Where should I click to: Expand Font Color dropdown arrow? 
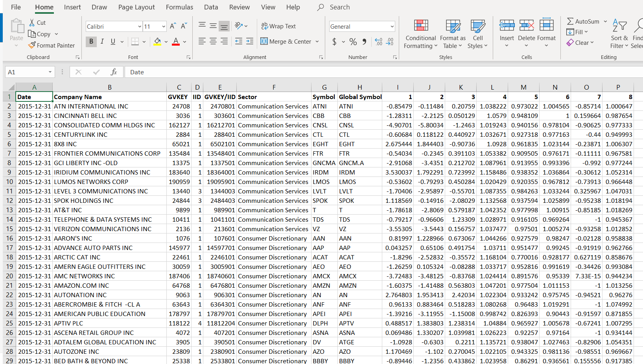pyautogui.click(x=184, y=41)
